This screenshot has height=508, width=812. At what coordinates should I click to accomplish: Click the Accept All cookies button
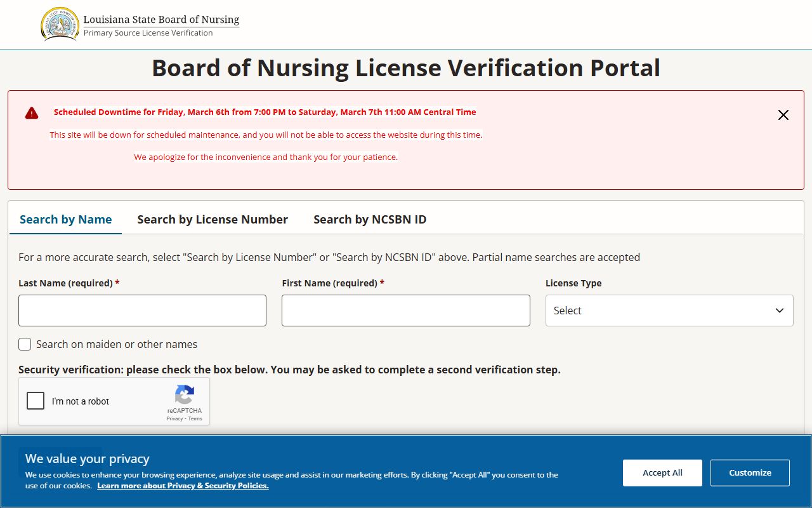662,472
